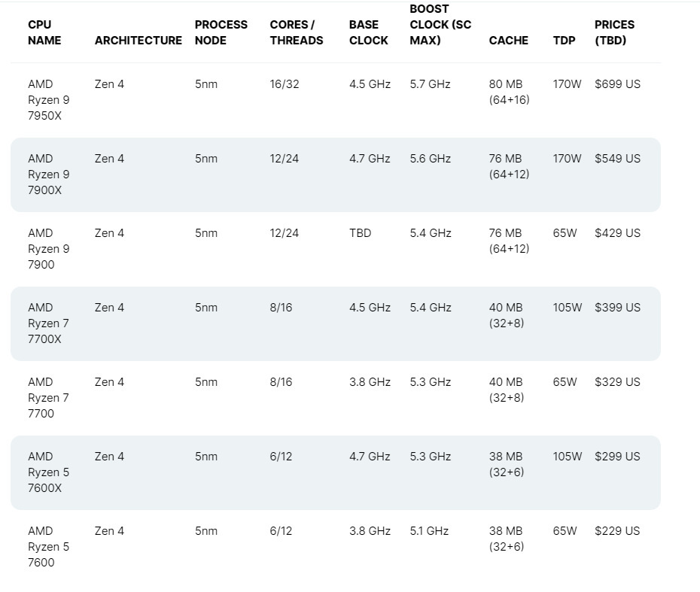Select the $699 US price cell
Viewport: 700px width, 592px height.
(617, 84)
